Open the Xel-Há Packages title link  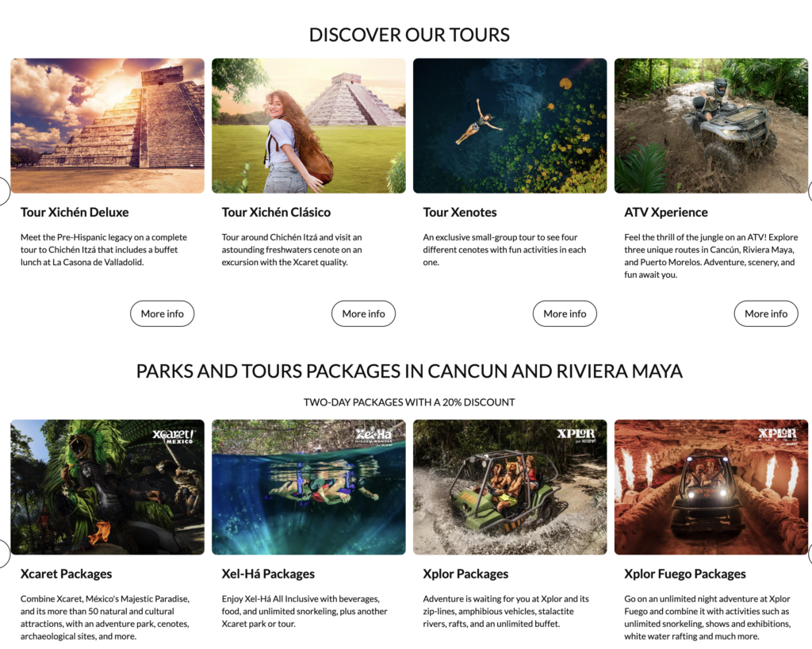tap(268, 574)
